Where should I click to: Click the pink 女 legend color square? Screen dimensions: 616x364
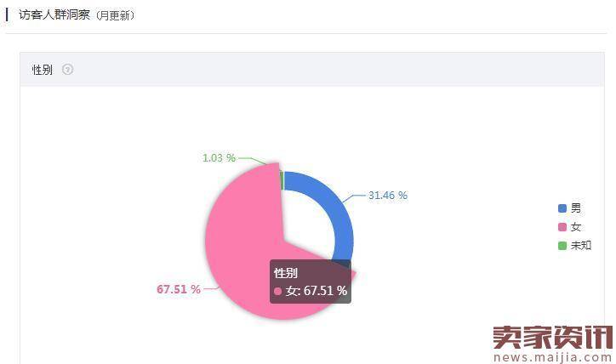coord(562,227)
